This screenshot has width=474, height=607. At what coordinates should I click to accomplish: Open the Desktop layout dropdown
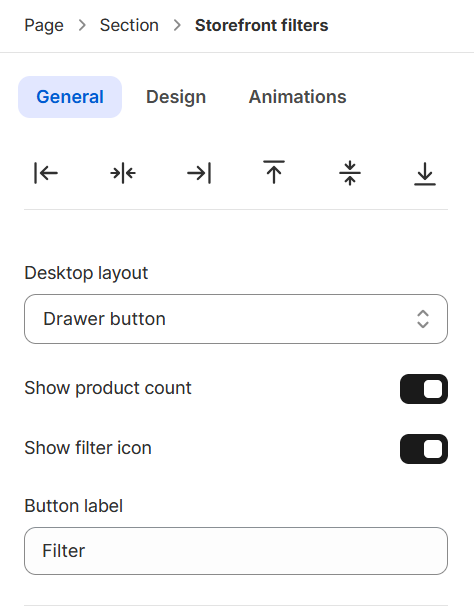(236, 319)
